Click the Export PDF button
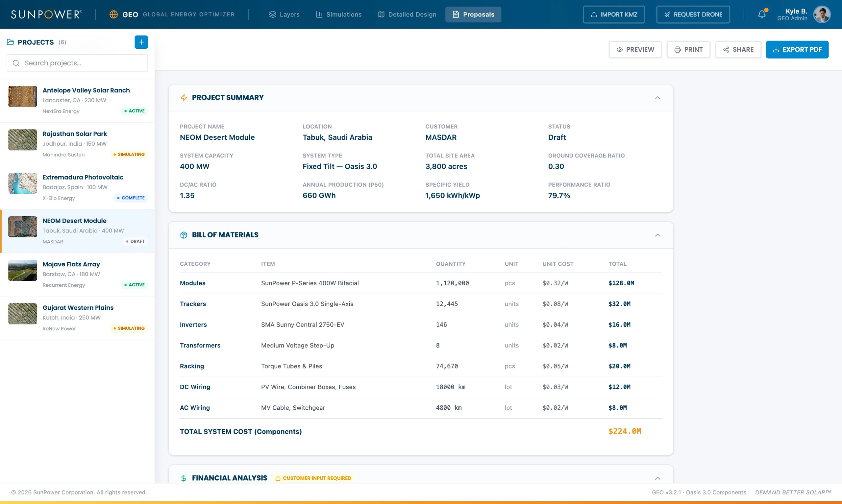 point(797,50)
